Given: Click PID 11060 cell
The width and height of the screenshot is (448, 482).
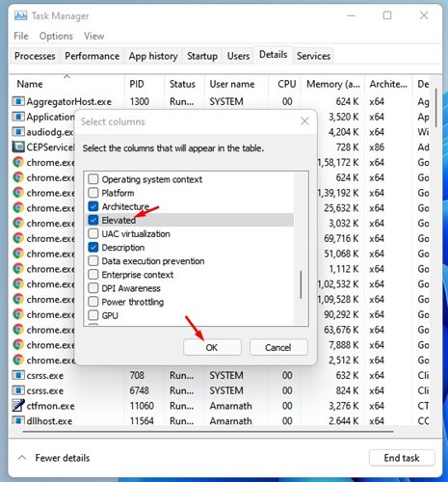Looking at the screenshot, I should pos(142,406).
